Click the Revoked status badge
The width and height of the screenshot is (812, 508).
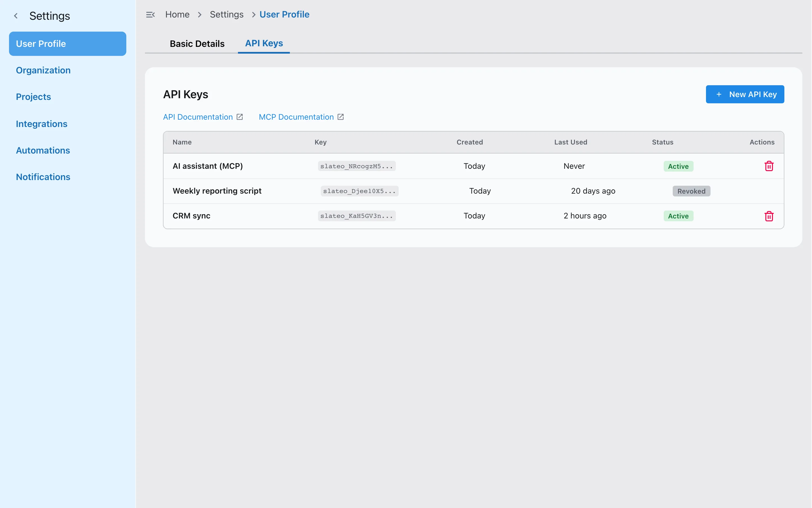pos(691,191)
